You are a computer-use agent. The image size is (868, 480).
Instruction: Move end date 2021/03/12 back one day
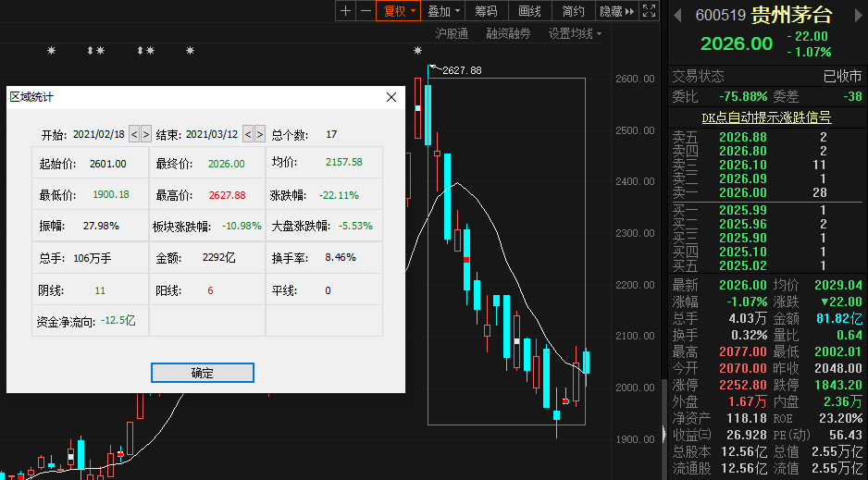[248, 134]
